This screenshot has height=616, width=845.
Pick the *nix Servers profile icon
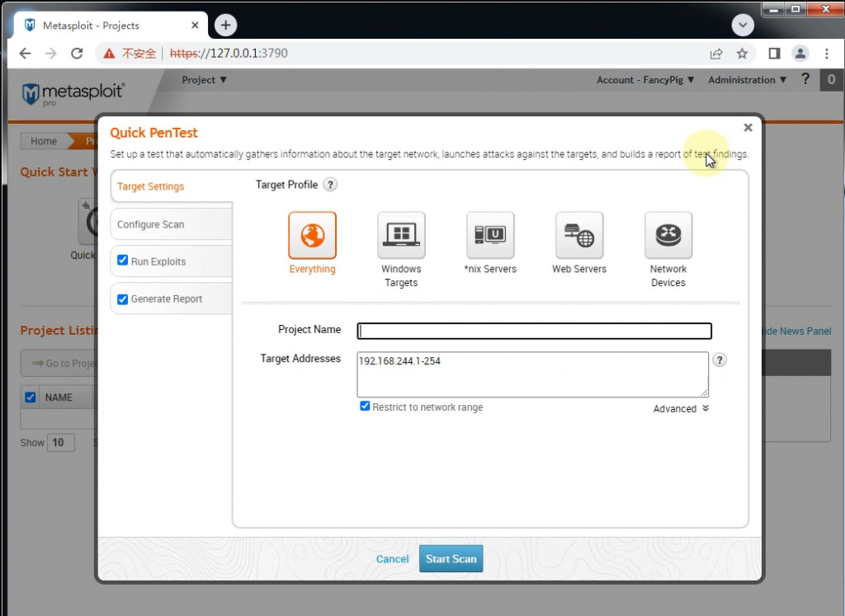(x=490, y=235)
